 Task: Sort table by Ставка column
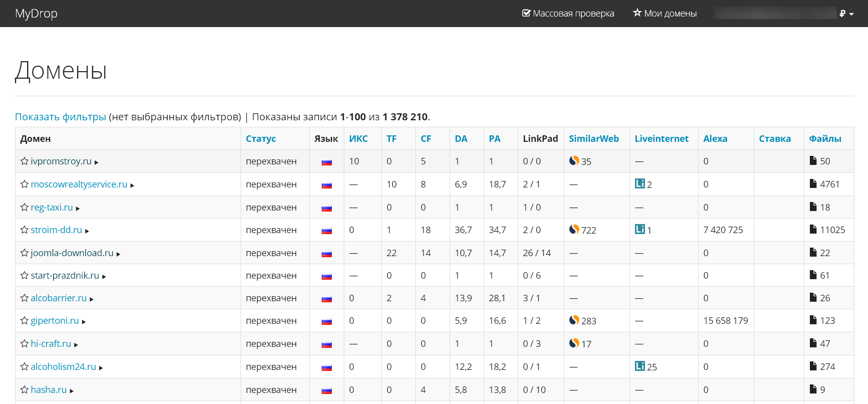tap(775, 139)
